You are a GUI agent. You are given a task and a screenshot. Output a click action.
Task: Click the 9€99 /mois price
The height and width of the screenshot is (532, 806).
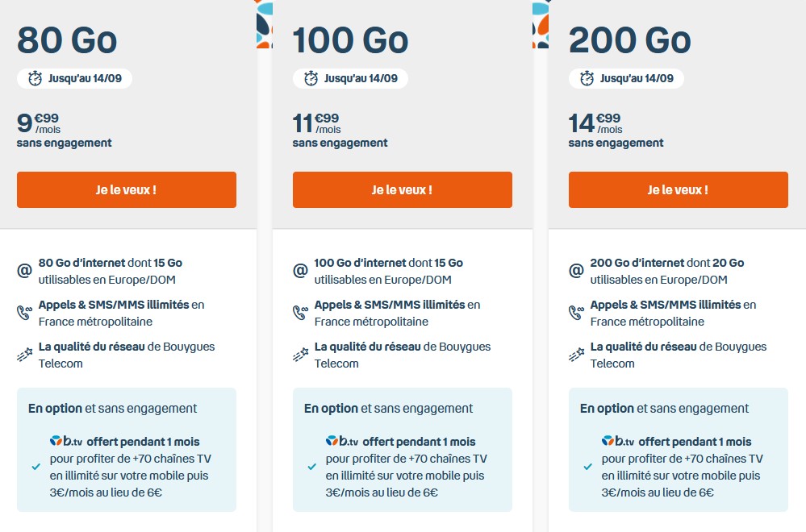[x=39, y=123]
